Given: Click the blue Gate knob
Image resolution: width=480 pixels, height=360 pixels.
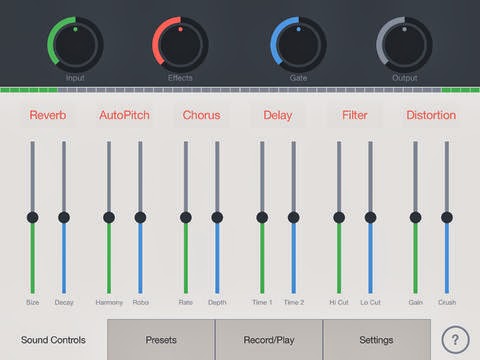Looking at the screenshot, I should tap(298, 44).
